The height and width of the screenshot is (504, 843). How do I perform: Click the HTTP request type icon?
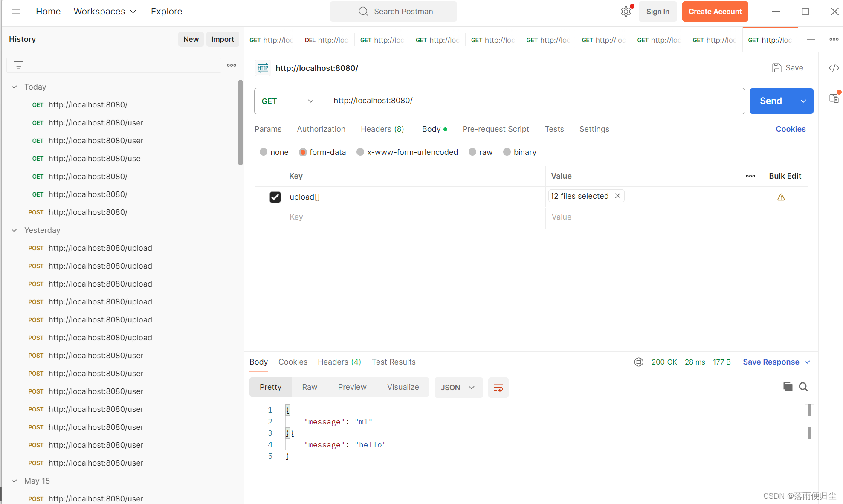click(x=263, y=68)
